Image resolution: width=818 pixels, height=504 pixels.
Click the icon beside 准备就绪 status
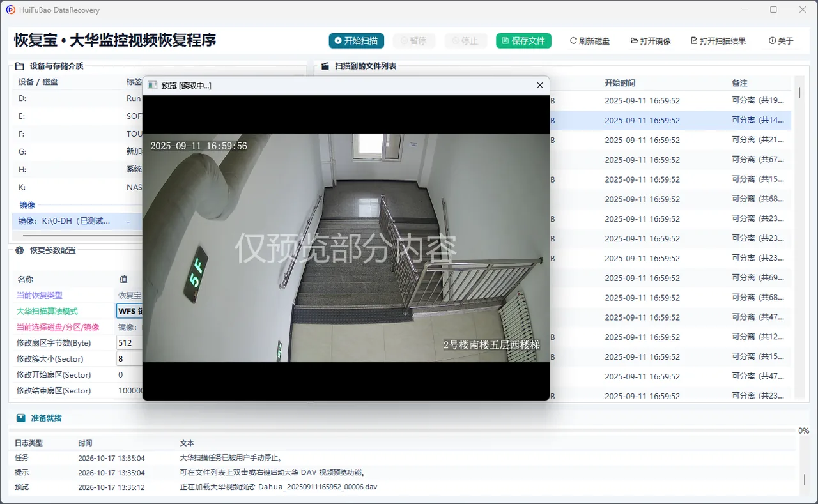click(x=21, y=418)
